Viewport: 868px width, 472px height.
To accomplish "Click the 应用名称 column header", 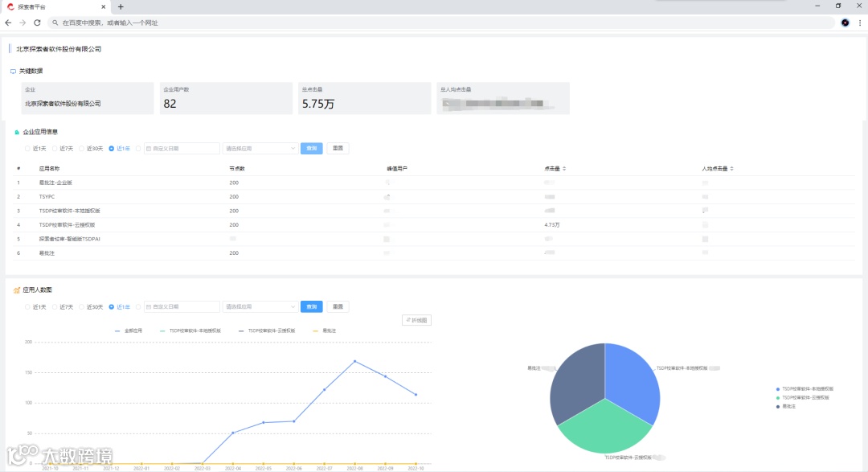I will (49, 168).
